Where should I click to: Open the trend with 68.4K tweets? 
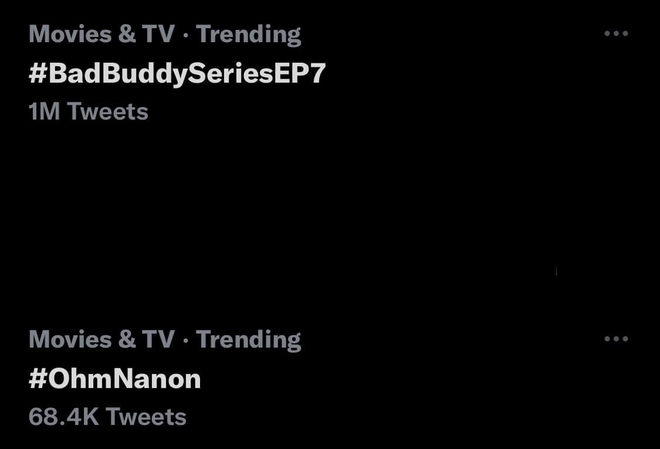point(114,379)
